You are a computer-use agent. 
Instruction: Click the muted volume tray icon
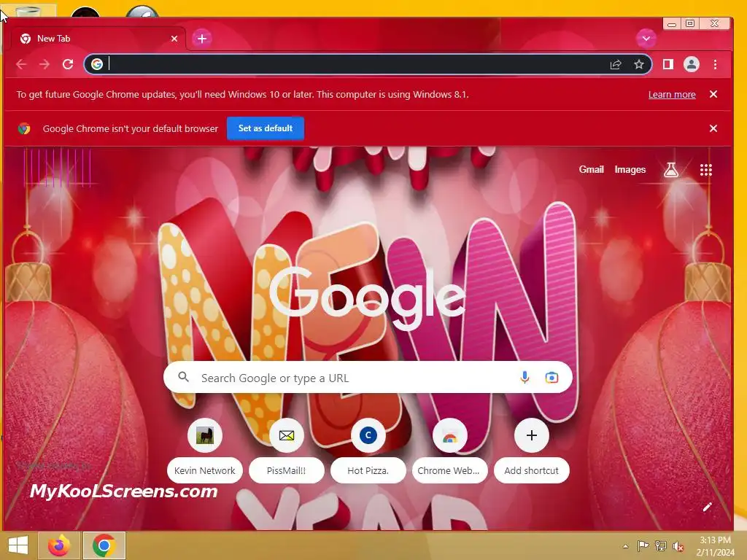point(678,546)
